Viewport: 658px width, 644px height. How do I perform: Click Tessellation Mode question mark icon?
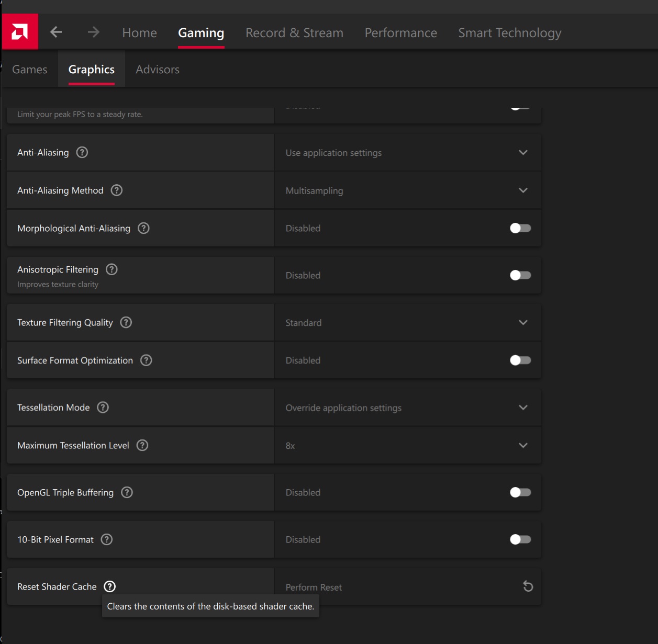click(103, 407)
